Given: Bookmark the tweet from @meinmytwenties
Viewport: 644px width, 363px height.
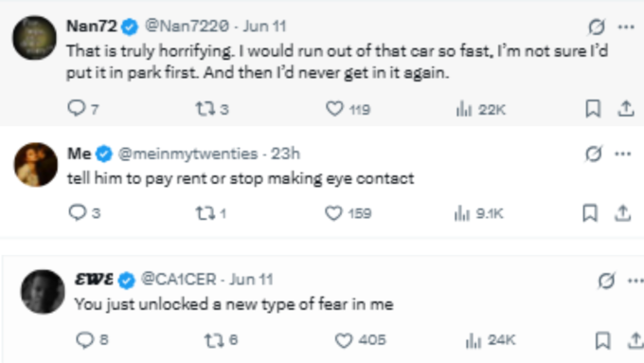Looking at the screenshot, I should tap(590, 213).
